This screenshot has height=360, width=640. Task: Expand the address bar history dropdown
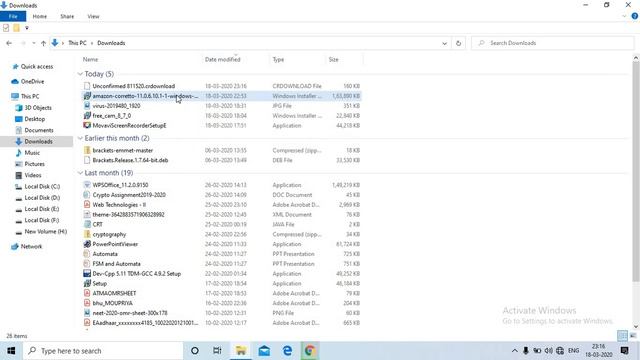pos(444,43)
